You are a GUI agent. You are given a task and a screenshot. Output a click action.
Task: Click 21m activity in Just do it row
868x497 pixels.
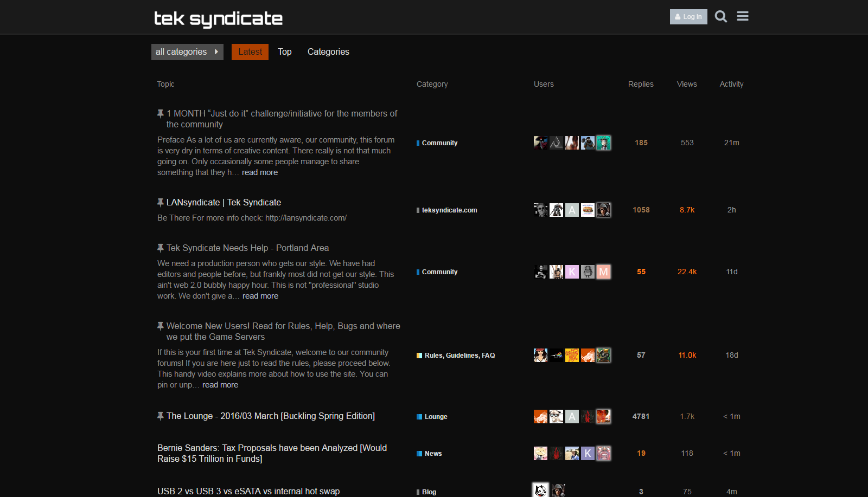[732, 143]
